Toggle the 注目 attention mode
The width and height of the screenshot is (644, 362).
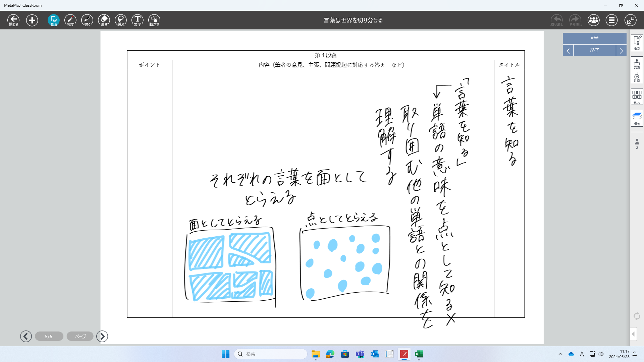tap(637, 77)
